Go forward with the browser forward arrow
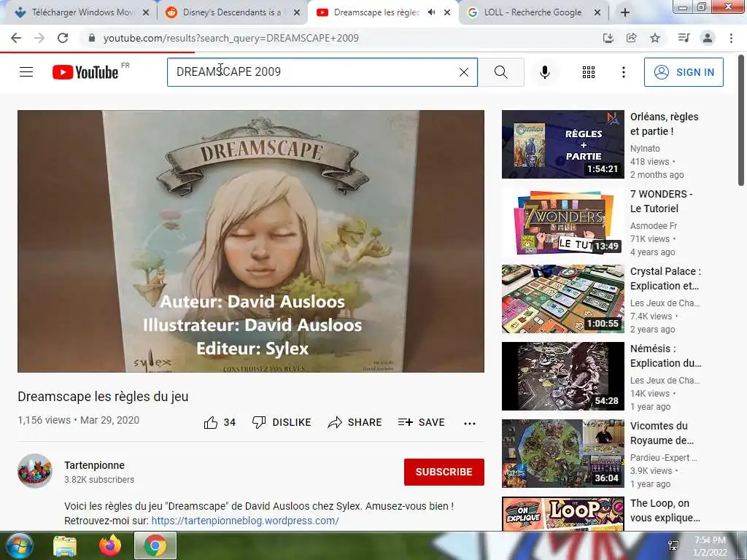The image size is (747, 560). (39, 38)
